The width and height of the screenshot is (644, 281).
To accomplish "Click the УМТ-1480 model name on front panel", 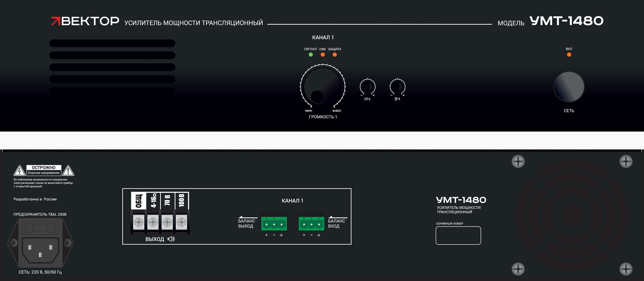I will (566, 21).
